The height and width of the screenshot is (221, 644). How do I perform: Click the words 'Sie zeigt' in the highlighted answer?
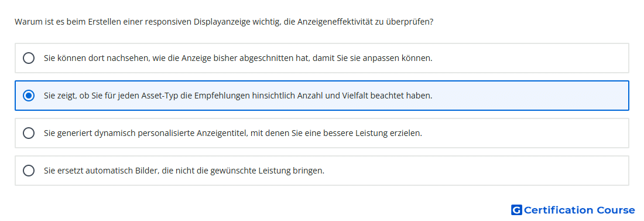60,96
